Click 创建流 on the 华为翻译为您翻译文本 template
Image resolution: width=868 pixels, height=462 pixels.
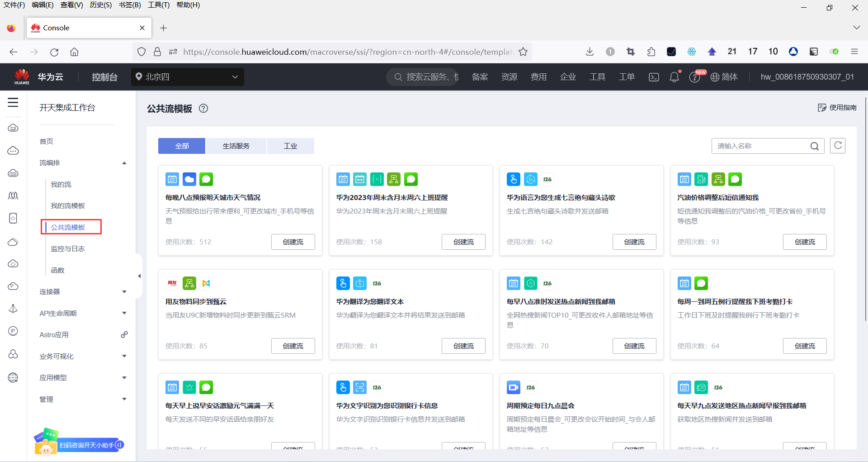463,346
